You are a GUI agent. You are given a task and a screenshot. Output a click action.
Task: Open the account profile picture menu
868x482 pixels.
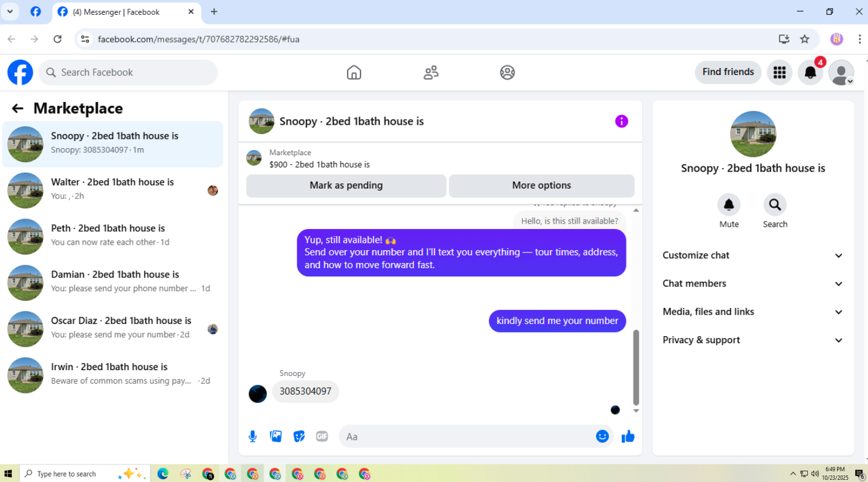(x=841, y=73)
